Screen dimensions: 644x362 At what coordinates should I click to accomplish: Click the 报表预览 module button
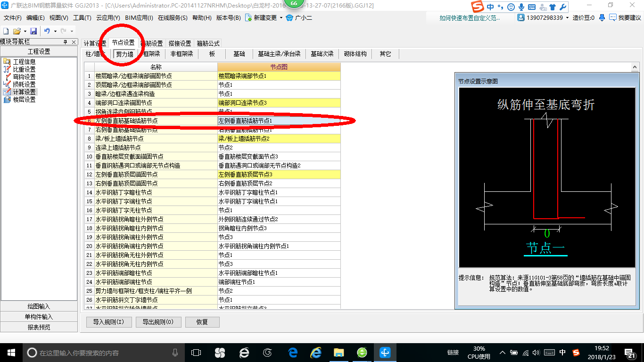tap(39, 327)
